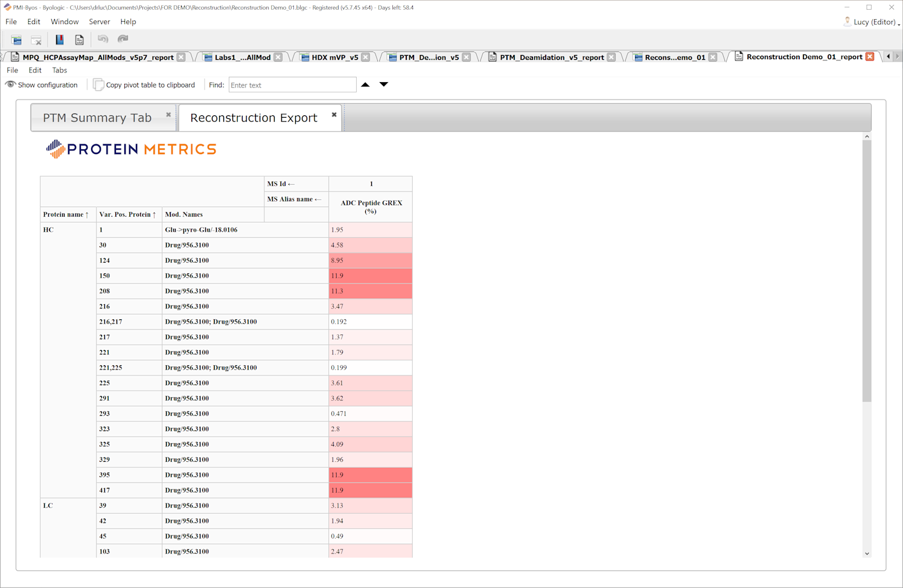Click the close project toolbar icon
Viewport: 903px width, 588px height.
(36, 40)
